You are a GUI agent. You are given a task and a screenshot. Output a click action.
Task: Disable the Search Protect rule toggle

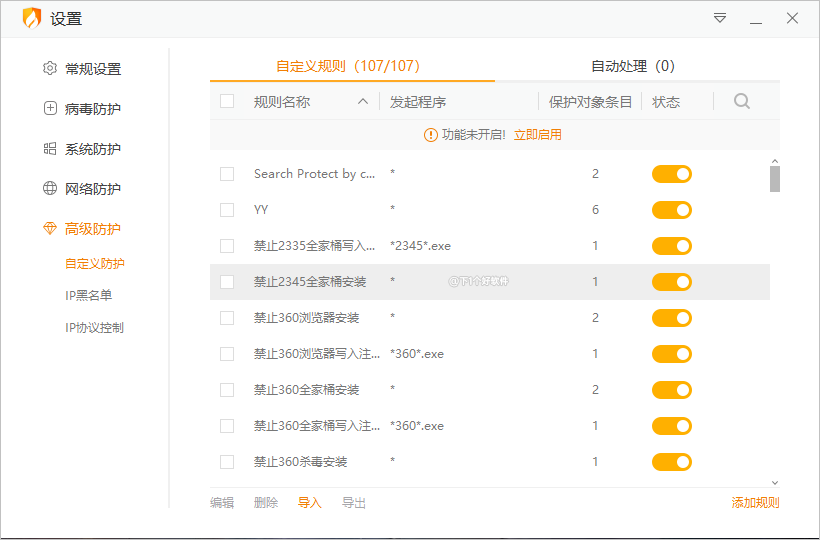pos(672,174)
